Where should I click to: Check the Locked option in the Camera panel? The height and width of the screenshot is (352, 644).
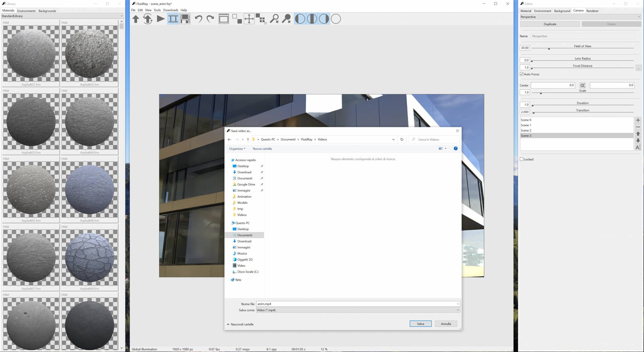tap(522, 159)
